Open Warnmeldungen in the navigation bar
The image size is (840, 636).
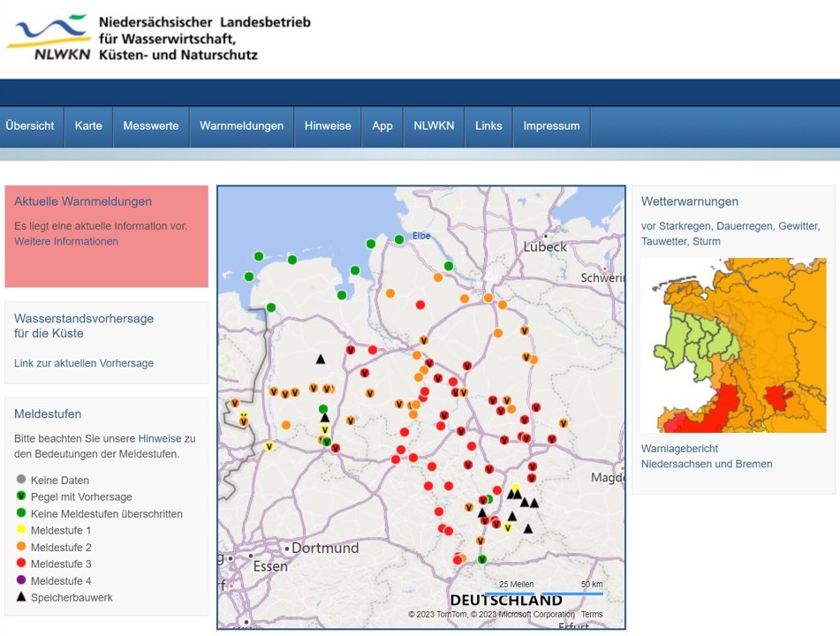point(241,126)
